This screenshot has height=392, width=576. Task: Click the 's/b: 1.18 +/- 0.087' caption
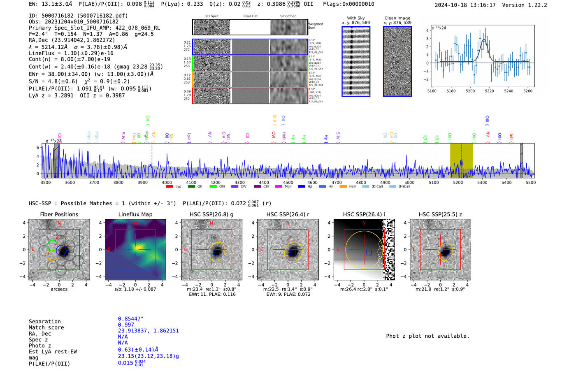tap(135, 289)
